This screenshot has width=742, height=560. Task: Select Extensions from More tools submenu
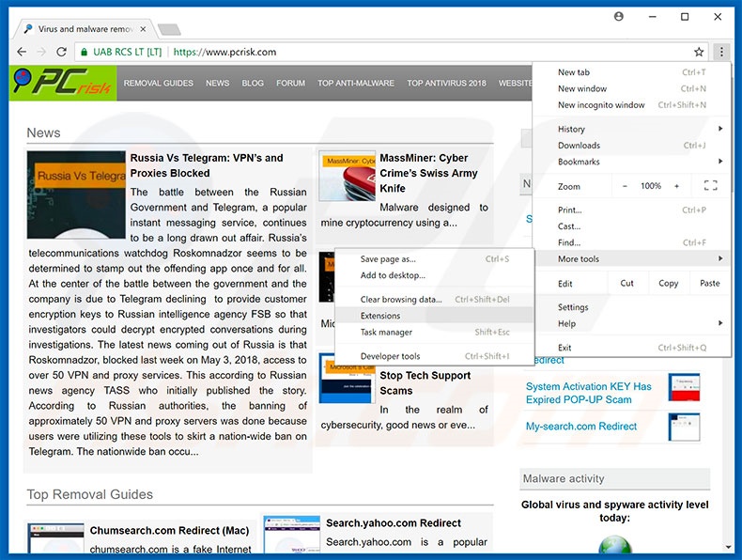380,316
